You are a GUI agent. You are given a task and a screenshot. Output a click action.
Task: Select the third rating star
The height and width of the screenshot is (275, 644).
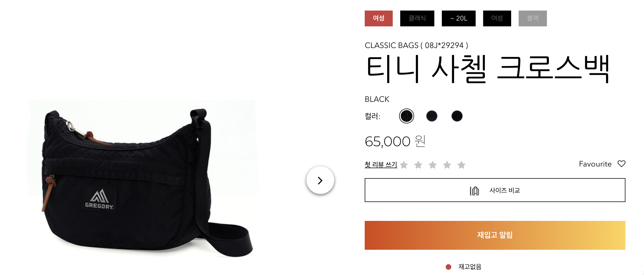coord(433,165)
